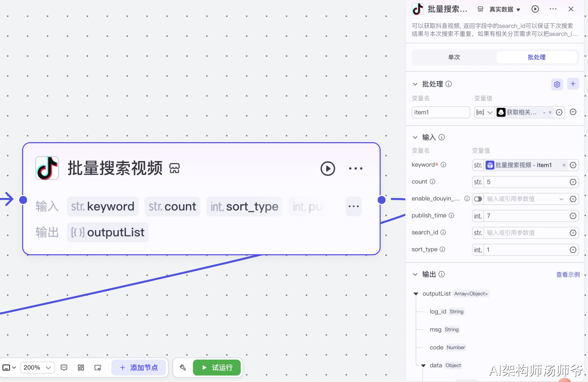Run the node with the panel play icon
This screenshot has width=588, height=382.
click(535, 9)
